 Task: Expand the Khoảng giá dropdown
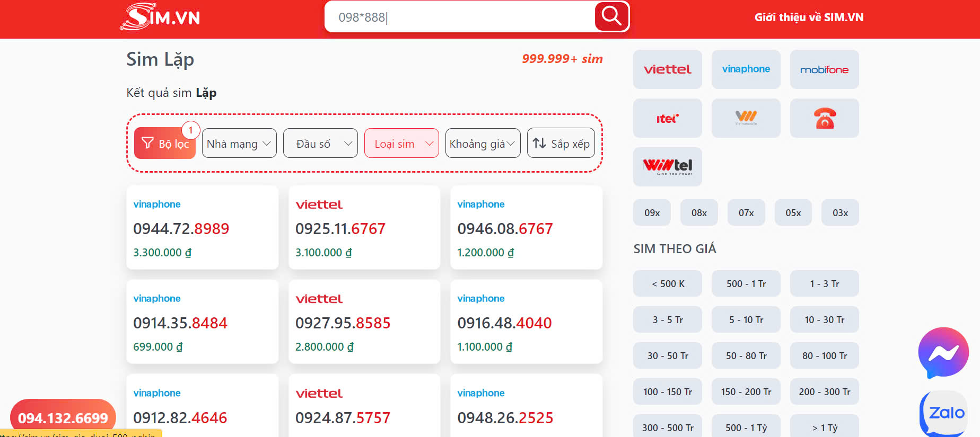483,143
